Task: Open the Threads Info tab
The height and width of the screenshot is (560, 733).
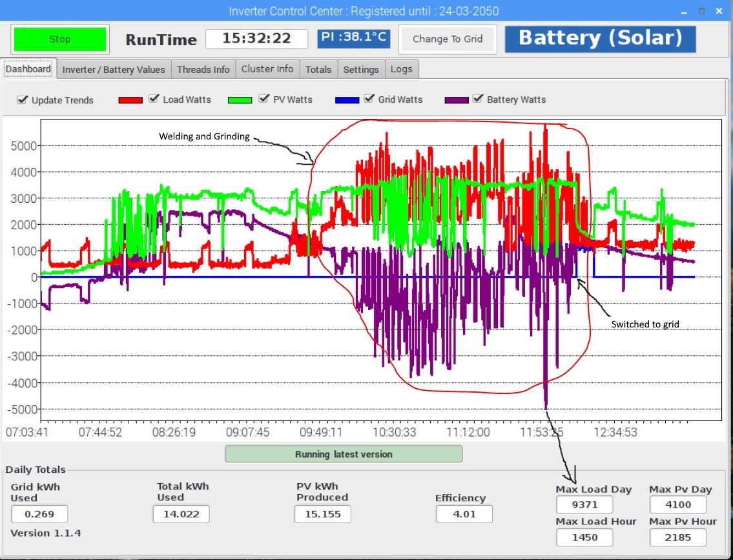Action: click(x=203, y=70)
